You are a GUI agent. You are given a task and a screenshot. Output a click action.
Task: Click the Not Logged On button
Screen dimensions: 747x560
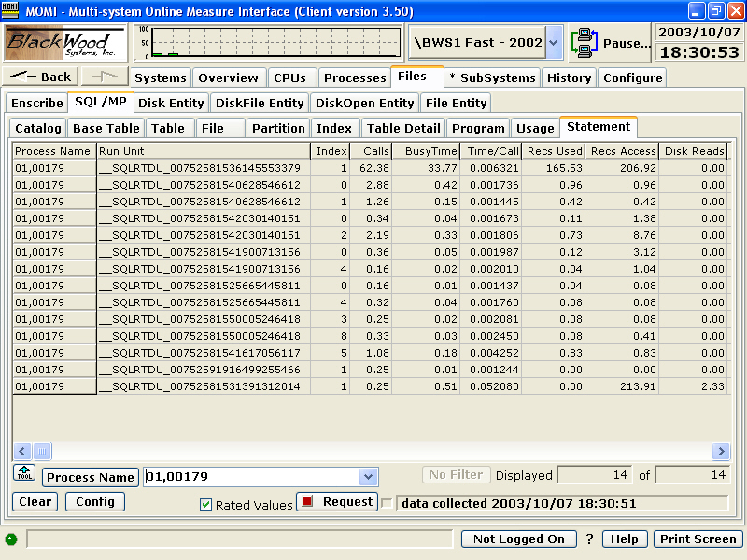[519, 539]
